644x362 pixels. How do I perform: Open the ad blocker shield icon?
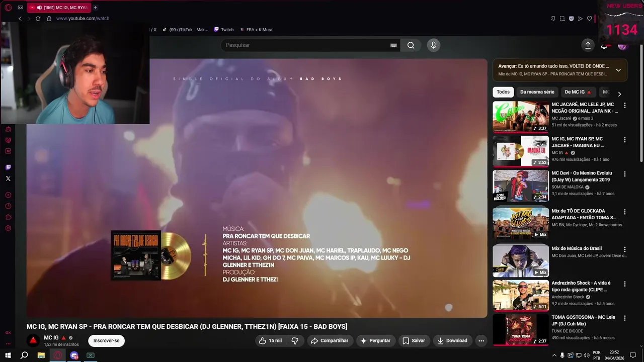pyautogui.click(x=571, y=19)
